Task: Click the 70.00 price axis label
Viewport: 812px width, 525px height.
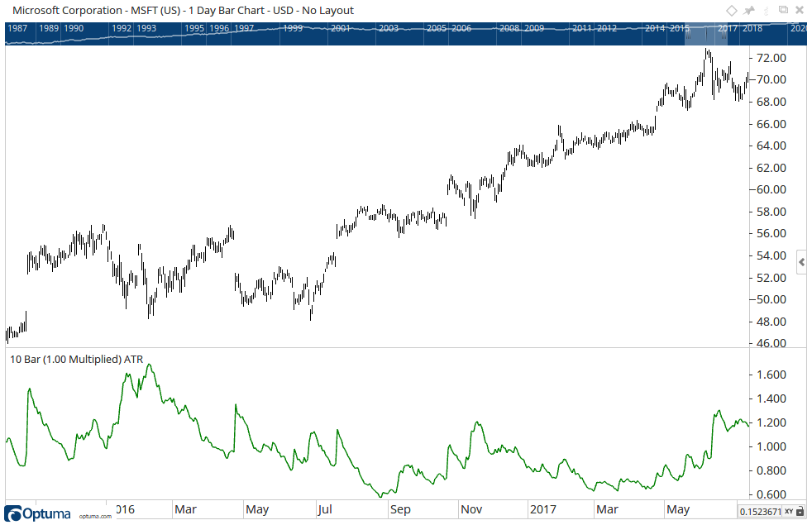Action: pos(771,79)
